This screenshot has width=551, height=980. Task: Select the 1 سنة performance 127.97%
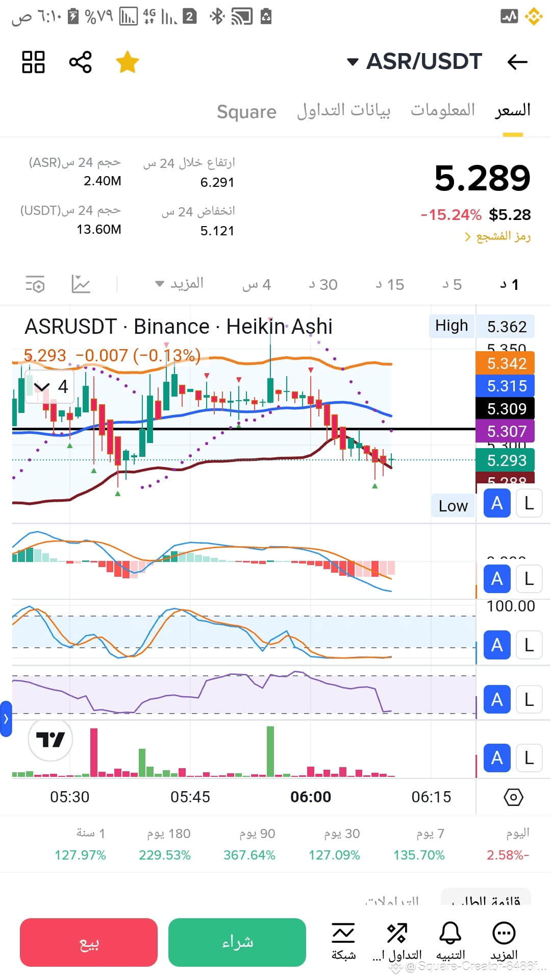pyautogui.click(x=80, y=844)
